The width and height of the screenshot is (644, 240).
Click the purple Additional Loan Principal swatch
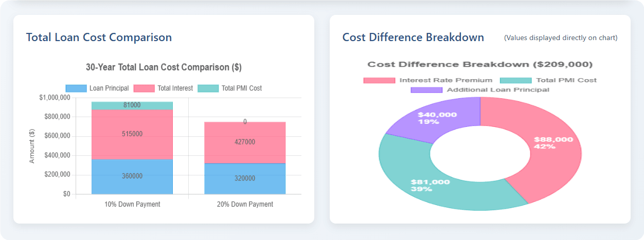[426, 90]
